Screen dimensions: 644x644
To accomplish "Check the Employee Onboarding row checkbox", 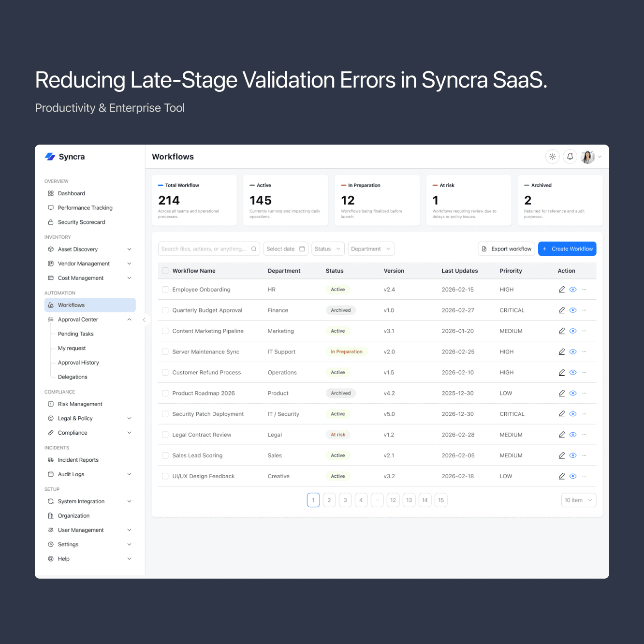I will tap(165, 290).
